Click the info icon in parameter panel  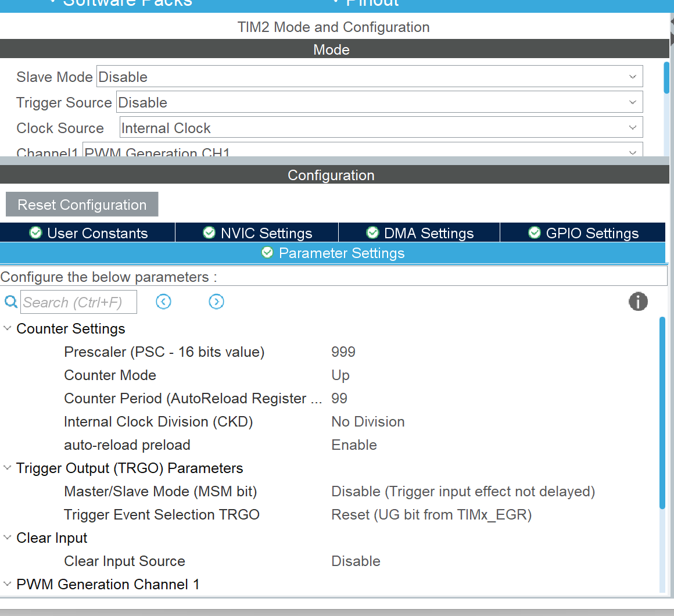point(637,302)
